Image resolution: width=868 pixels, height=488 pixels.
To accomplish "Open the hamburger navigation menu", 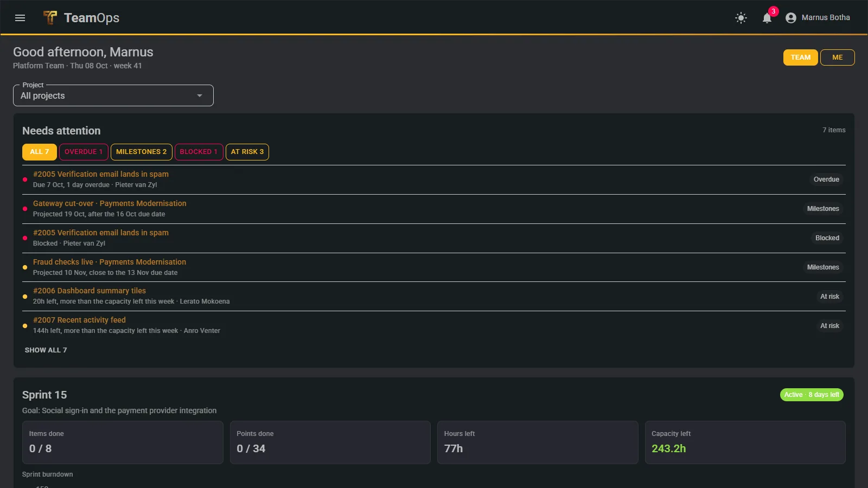I will (x=20, y=18).
